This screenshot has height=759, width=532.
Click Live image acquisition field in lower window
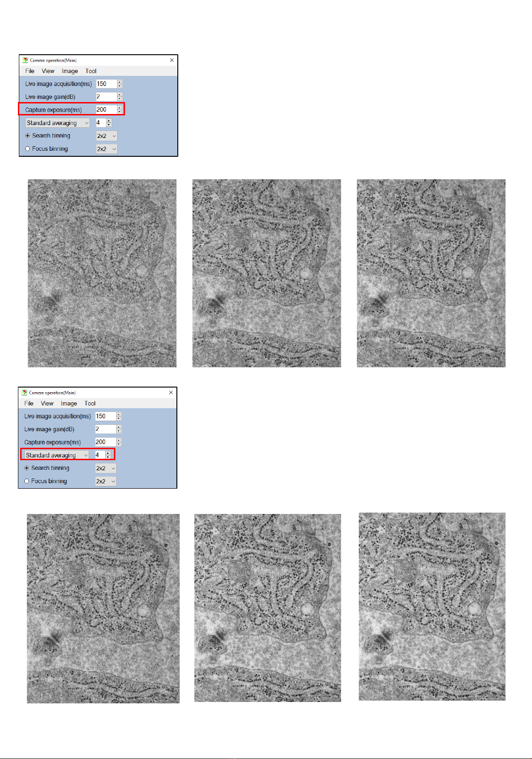coord(105,417)
